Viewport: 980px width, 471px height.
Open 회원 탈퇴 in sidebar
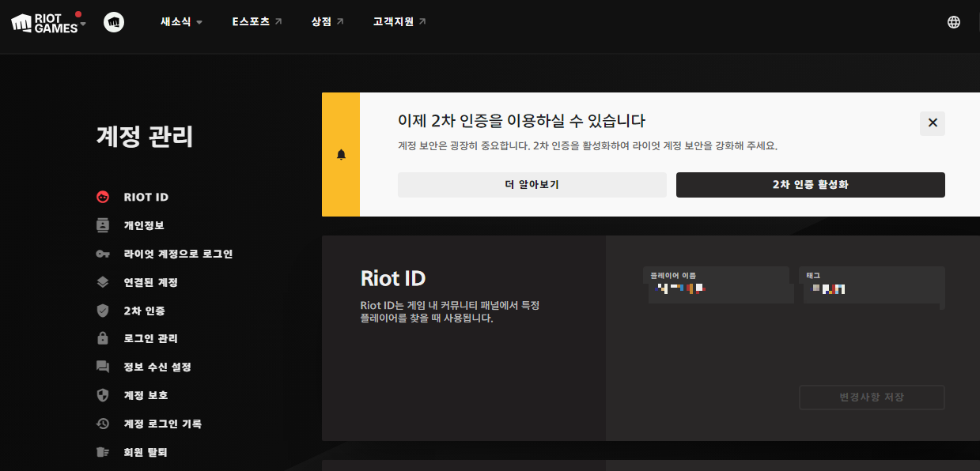coord(146,452)
